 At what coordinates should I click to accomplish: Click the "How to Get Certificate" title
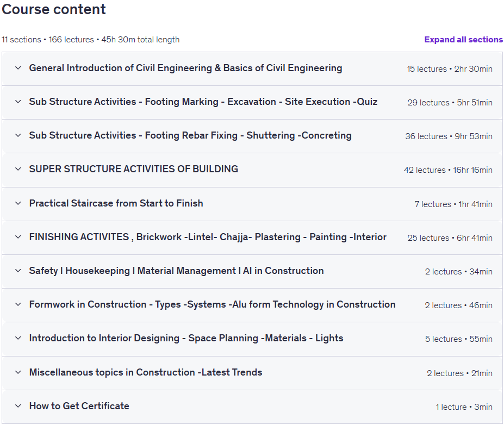pyautogui.click(x=79, y=406)
